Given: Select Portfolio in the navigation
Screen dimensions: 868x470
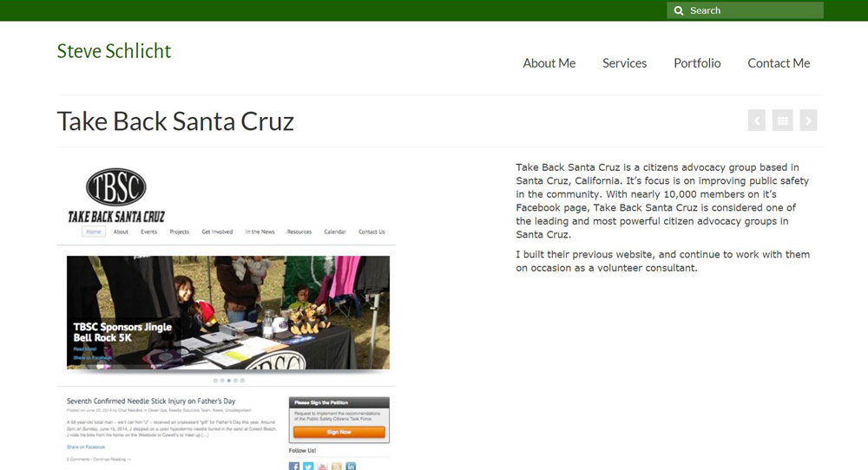Looking at the screenshot, I should [x=697, y=63].
